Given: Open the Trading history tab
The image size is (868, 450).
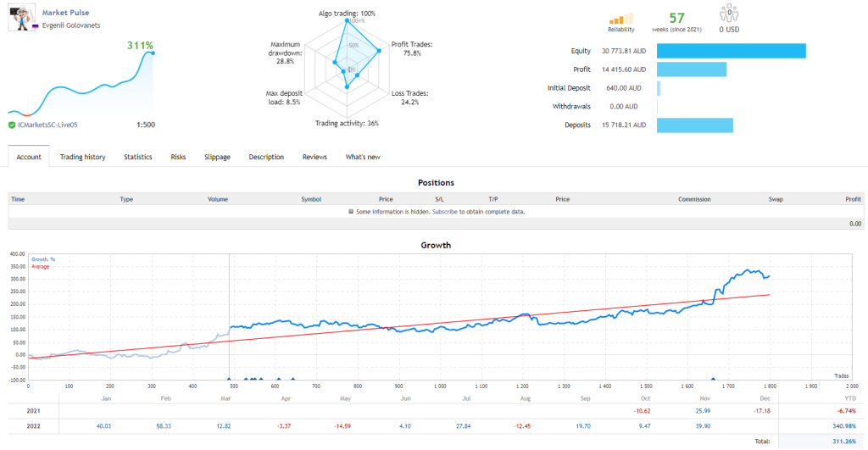Looking at the screenshot, I should pyautogui.click(x=82, y=157).
